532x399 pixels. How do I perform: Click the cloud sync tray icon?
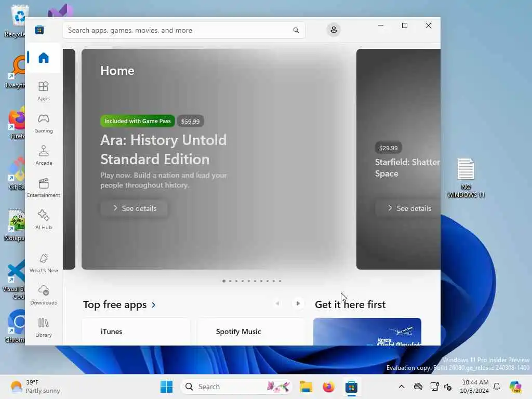(418, 387)
